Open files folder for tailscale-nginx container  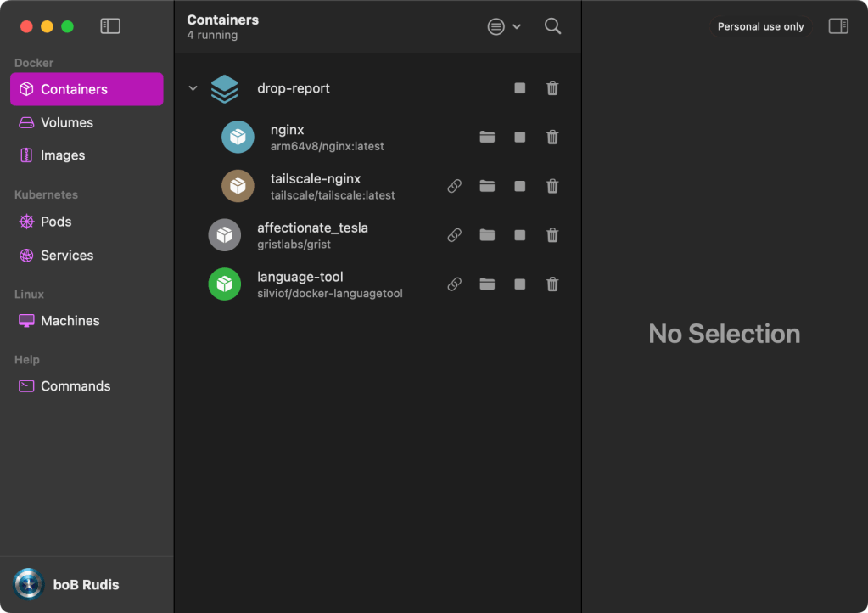(487, 187)
